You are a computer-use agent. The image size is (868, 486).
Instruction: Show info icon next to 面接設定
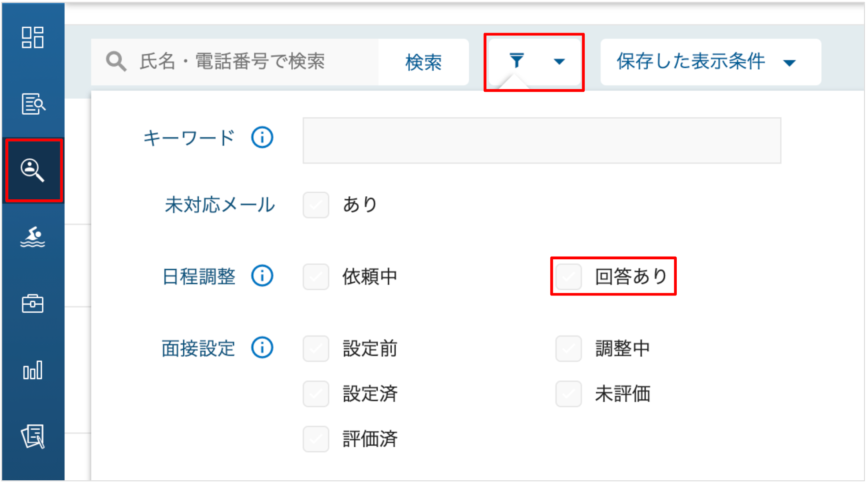pos(262,348)
